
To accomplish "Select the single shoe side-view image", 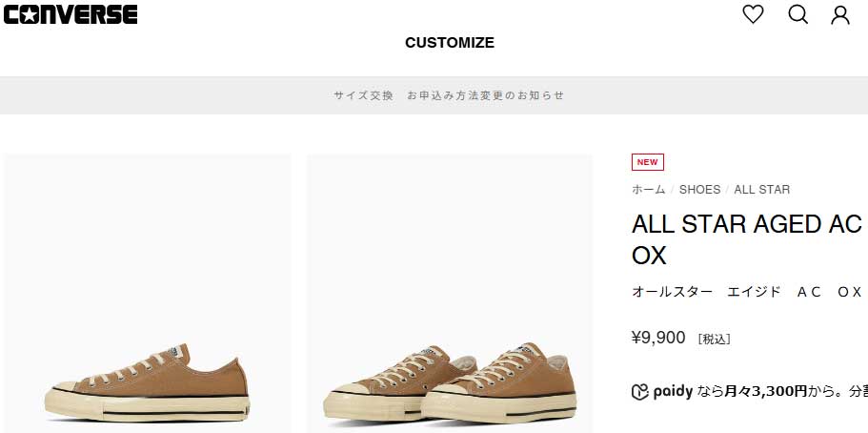I will point(148,294).
